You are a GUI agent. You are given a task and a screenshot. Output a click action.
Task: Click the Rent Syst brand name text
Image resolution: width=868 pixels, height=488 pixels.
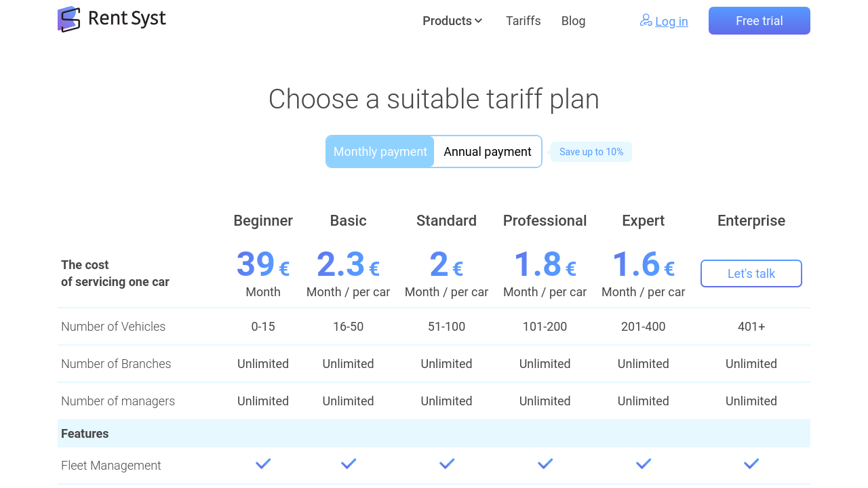[127, 19]
